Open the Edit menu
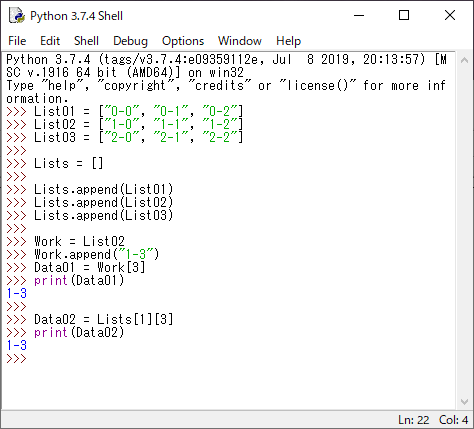 [x=50, y=41]
